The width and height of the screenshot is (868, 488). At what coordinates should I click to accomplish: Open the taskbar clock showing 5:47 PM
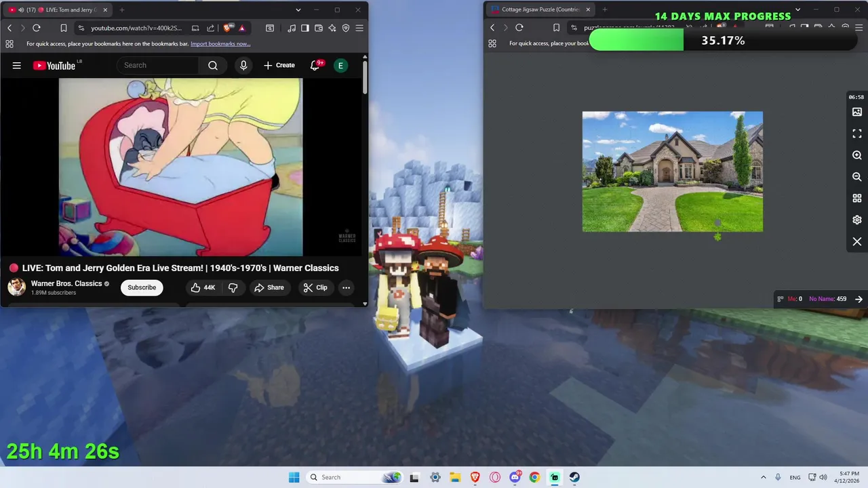tap(848, 477)
